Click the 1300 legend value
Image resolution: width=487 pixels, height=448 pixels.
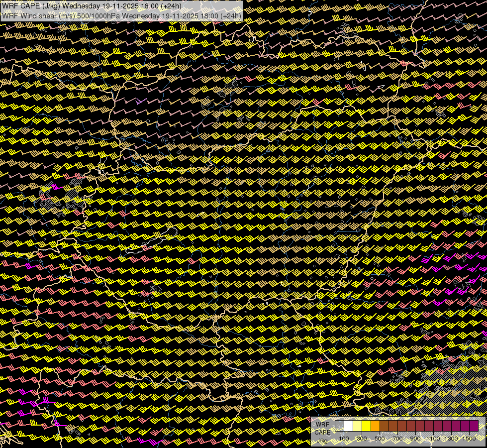click(451, 439)
